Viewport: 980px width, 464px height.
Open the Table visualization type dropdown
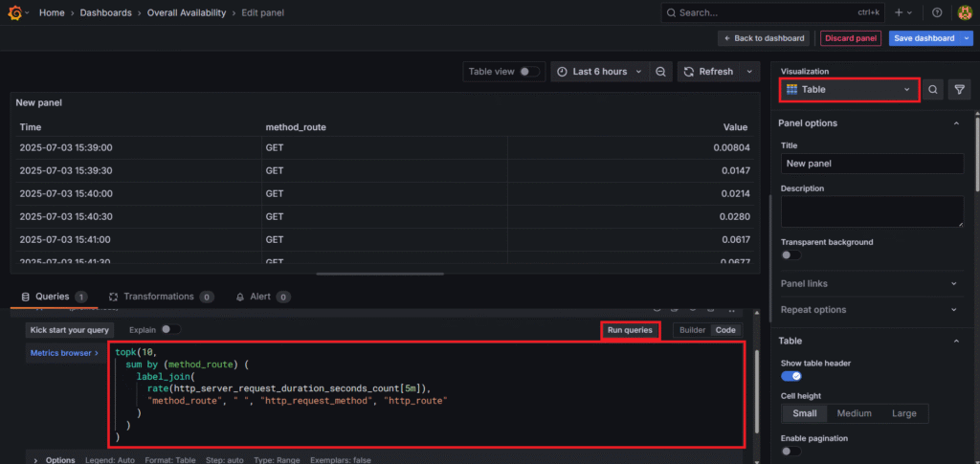click(x=849, y=90)
